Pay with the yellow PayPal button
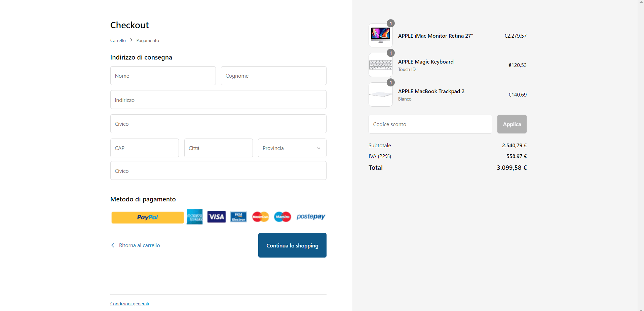Viewport: 644px width, 311px height. coord(147,217)
